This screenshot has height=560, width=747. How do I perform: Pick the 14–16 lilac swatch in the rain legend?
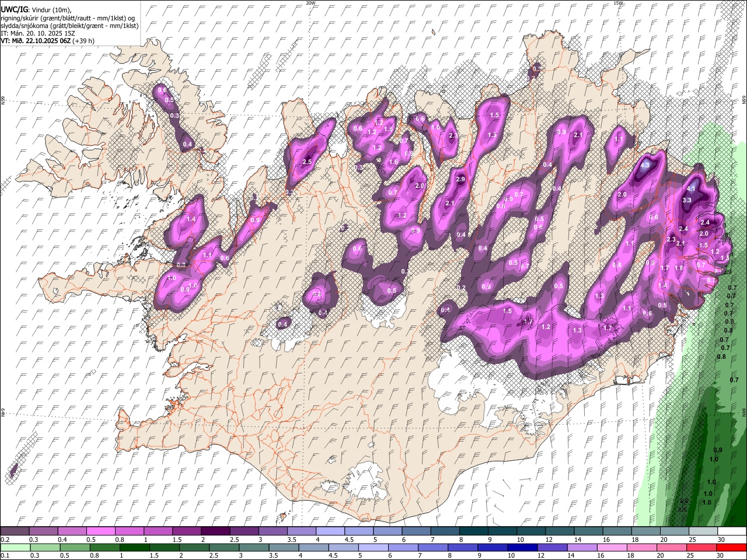click(582, 547)
